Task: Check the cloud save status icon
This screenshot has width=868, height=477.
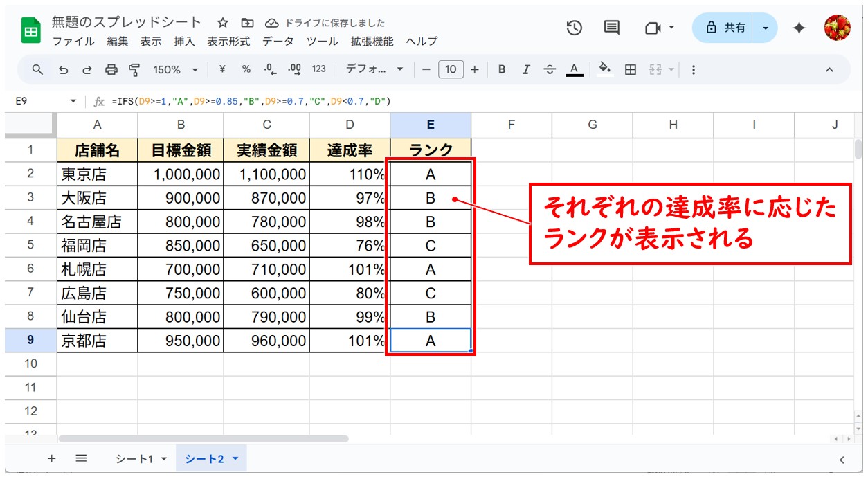Action: tap(272, 23)
